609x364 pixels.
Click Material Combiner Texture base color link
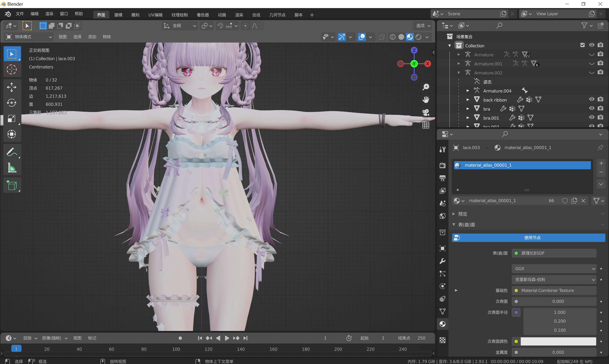coord(554,290)
